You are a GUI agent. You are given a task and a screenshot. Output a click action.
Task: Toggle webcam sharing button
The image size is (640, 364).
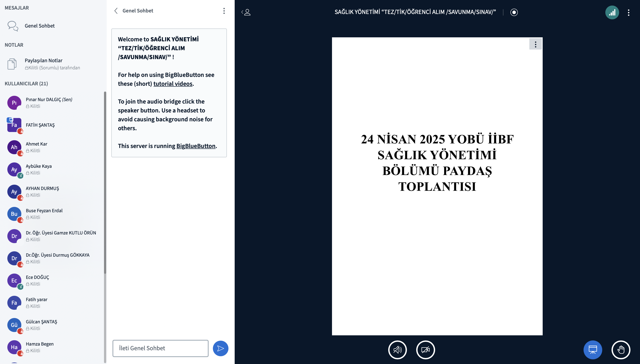426,350
